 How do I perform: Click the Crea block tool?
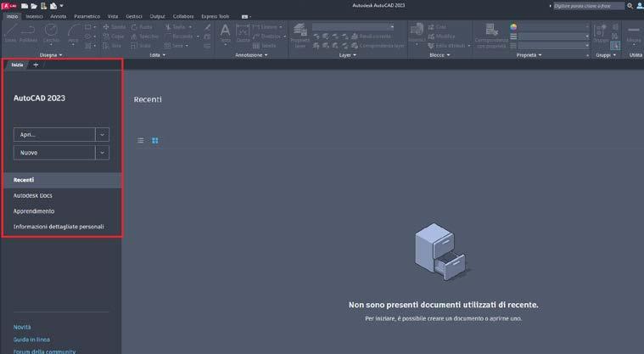point(437,26)
